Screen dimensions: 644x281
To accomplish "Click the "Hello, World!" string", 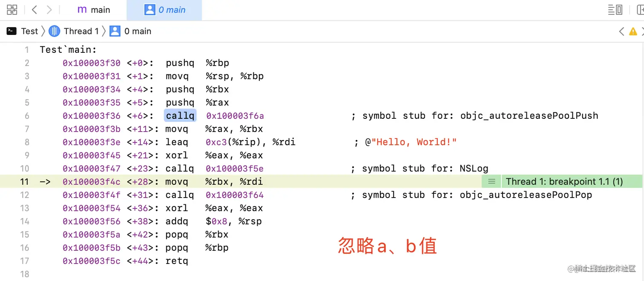I will (x=414, y=142).
